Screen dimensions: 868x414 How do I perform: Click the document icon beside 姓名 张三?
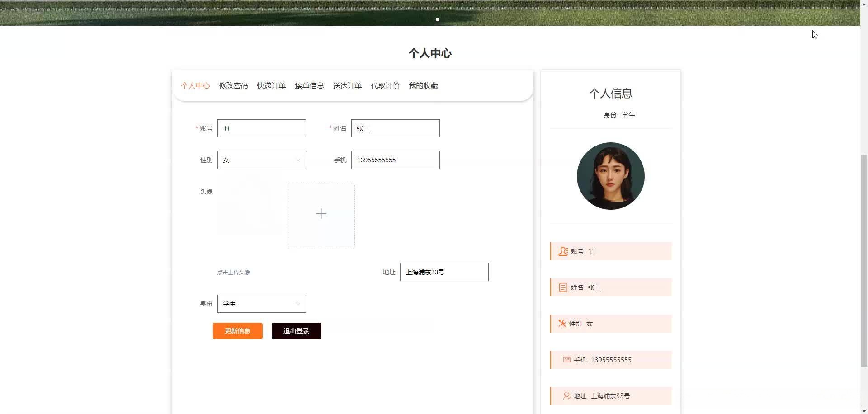tap(563, 287)
